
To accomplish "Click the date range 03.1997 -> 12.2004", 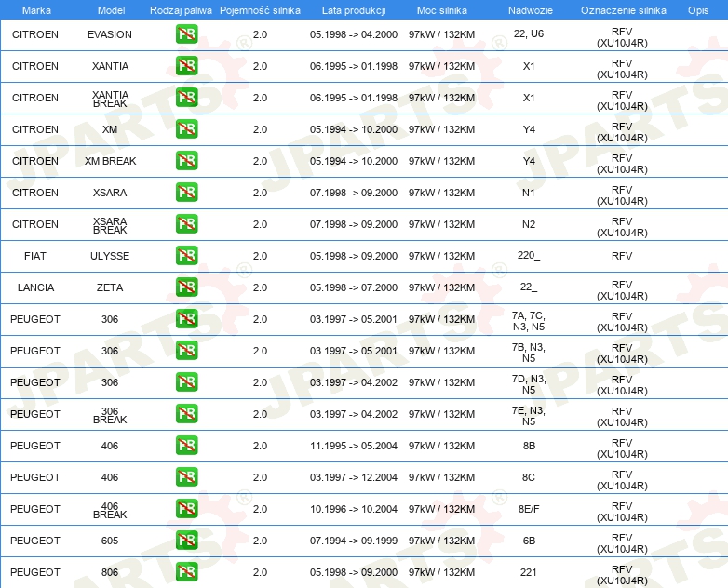I will click(x=354, y=477).
